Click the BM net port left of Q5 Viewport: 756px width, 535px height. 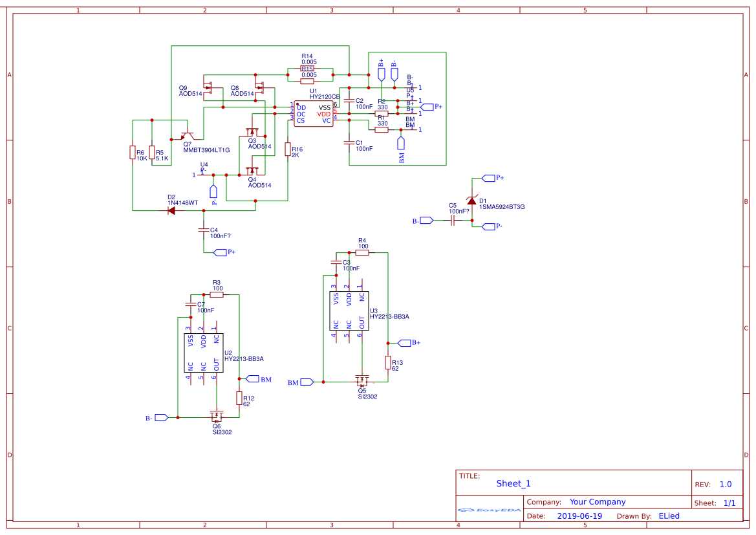pyautogui.click(x=307, y=382)
